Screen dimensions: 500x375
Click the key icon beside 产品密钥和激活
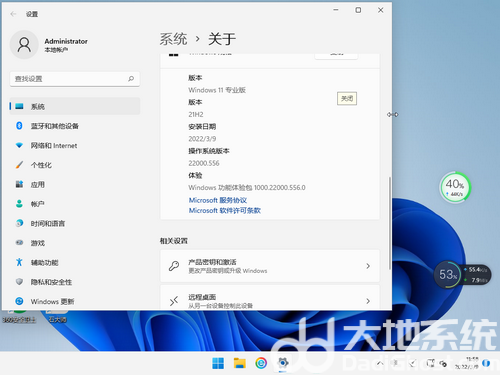[x=174, y=266]
